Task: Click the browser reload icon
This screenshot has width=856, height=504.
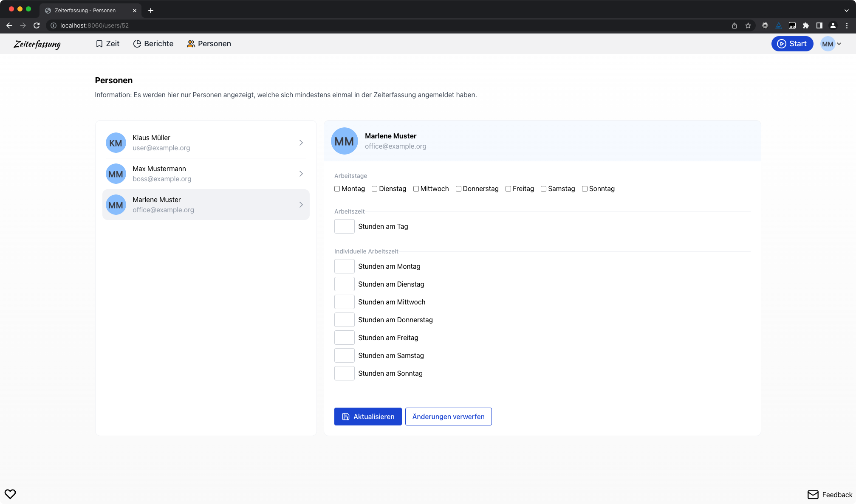Action: 37,25
